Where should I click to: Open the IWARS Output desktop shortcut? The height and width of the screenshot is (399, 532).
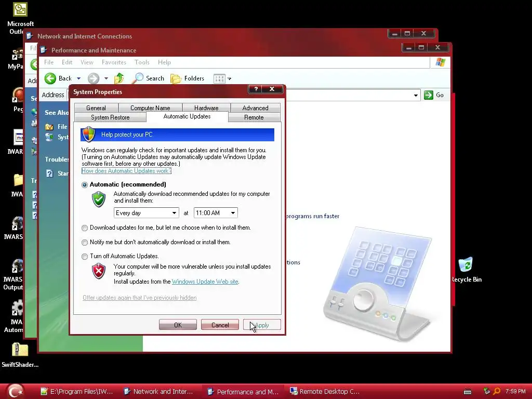tap(17, 267)
